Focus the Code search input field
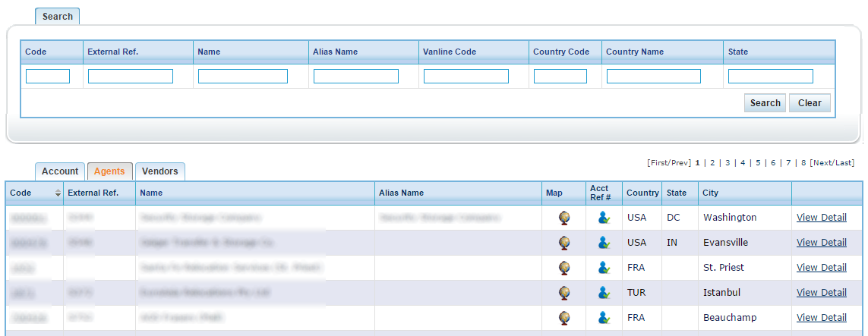Screen dimensions: 868x336 click(x=48, y=77)
